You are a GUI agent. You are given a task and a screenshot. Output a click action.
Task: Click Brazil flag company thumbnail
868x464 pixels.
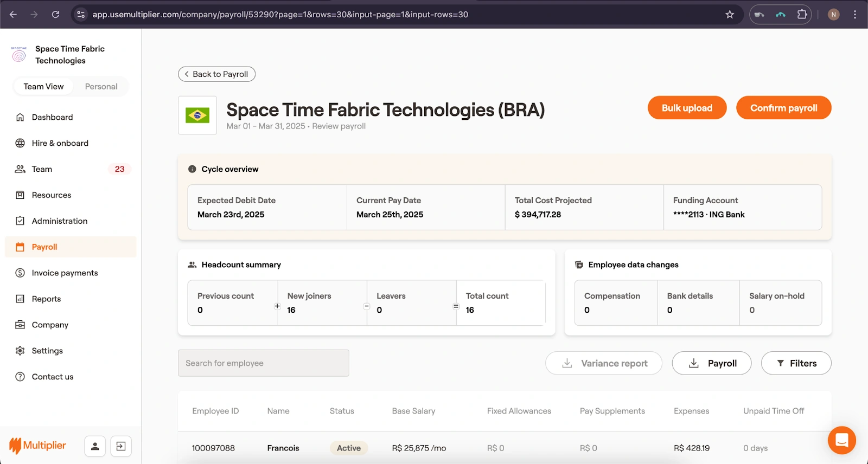tap(197, 115)
